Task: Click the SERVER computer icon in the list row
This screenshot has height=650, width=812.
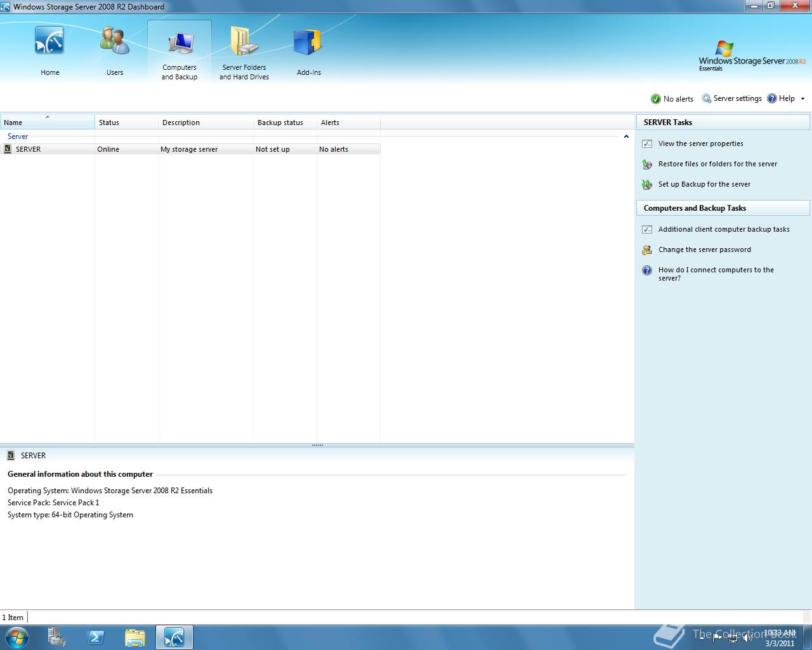Action: [8, 149]
